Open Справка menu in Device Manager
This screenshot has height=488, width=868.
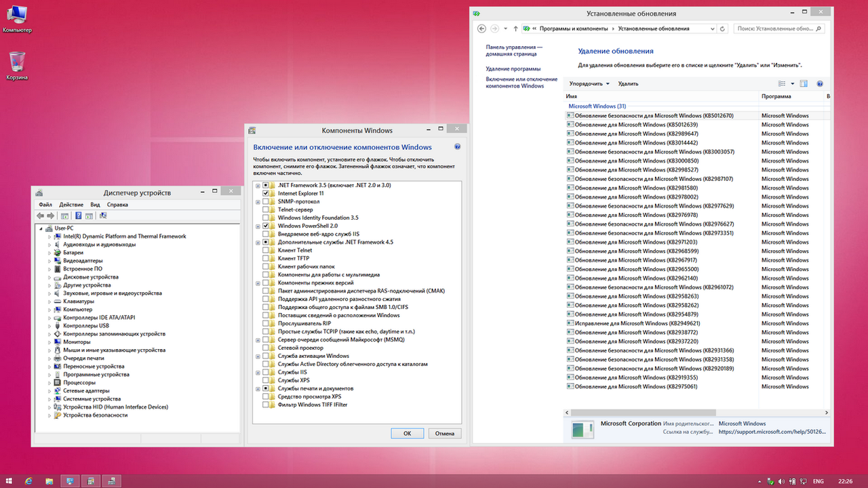point(117,204)
